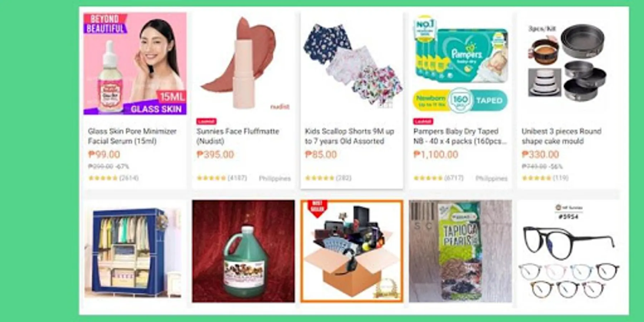Click the star rating under Kids Scallop Shorts
Viewport: 644px width, 322px height.
pyautogui.click(x=319, y=178)
